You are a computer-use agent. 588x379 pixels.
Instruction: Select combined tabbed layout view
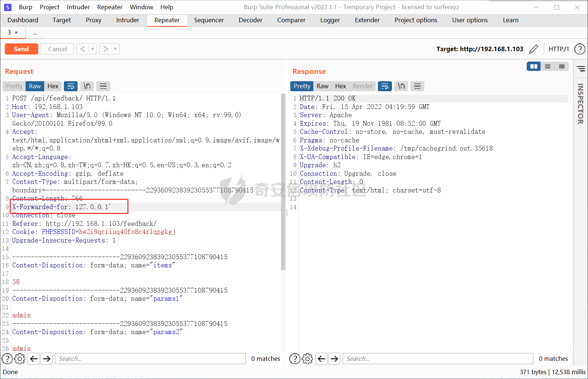coord(562,66)
